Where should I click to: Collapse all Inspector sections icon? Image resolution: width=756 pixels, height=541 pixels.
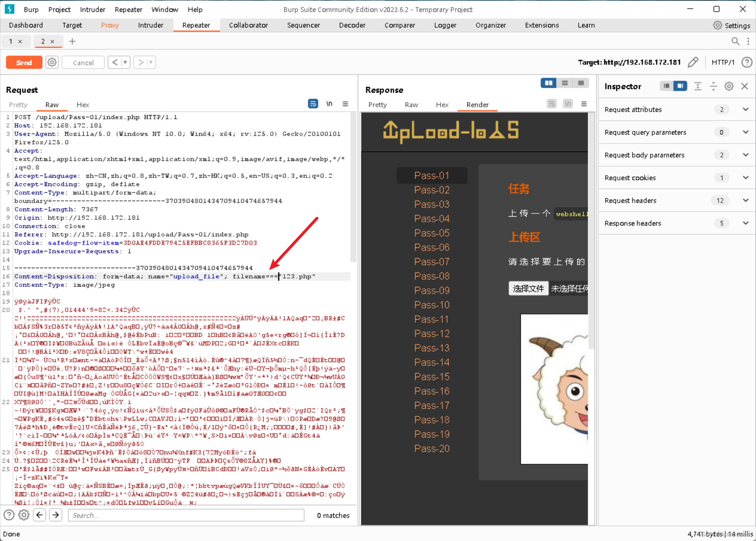[713, 86]
